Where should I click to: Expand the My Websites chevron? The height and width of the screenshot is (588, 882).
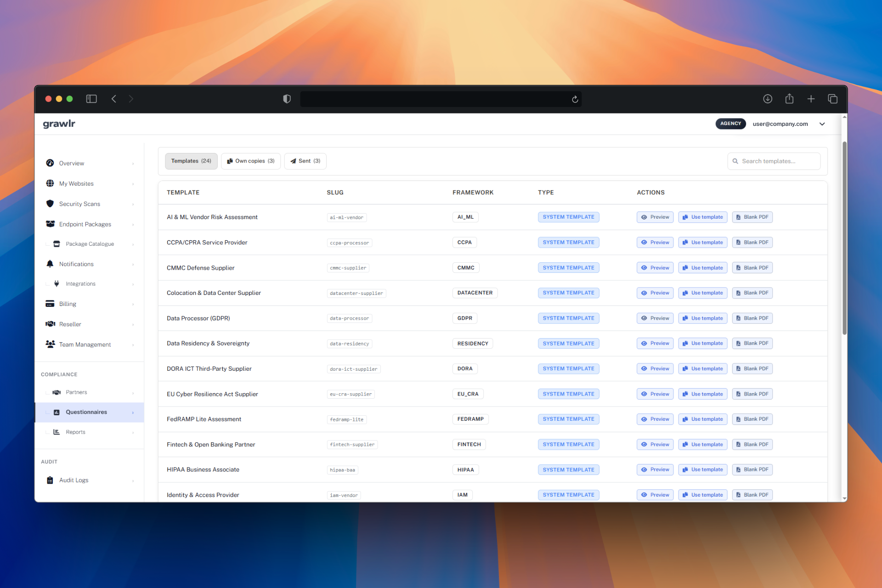tap(133, 184)
